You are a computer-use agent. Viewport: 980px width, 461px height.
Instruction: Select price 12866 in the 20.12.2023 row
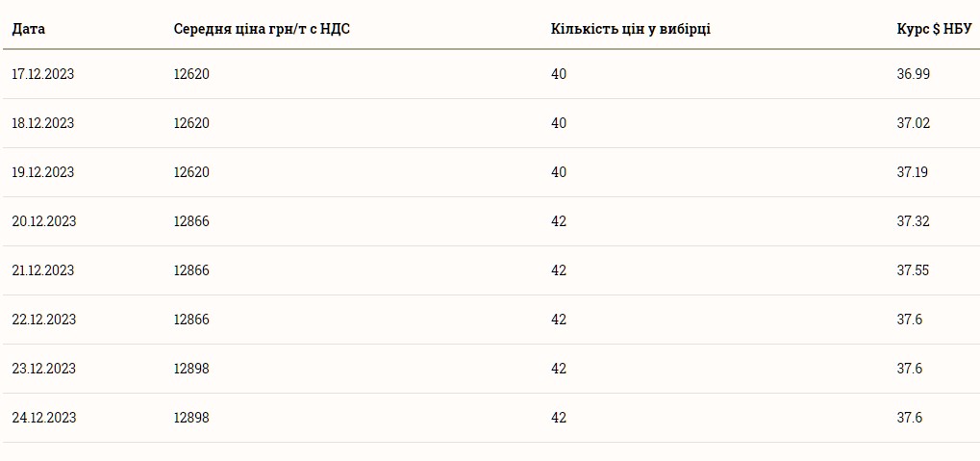click(x=191, y=221)
